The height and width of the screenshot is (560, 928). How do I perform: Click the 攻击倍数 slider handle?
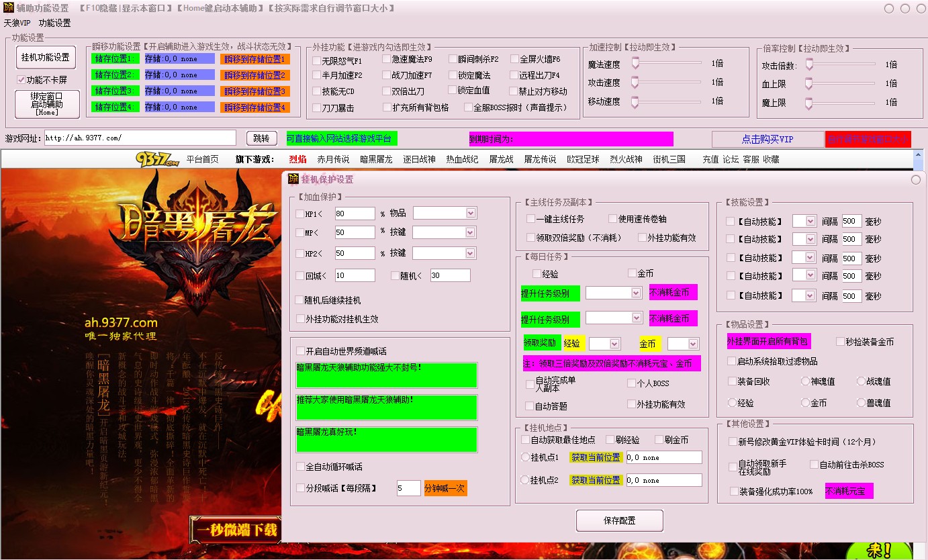pyautogui.click(x=809, y=64)
